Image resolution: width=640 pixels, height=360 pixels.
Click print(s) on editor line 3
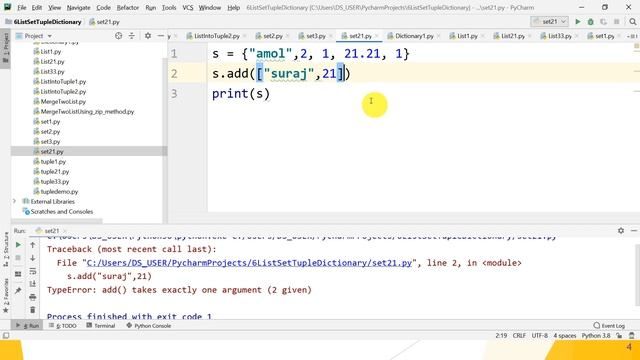point(241,94)
